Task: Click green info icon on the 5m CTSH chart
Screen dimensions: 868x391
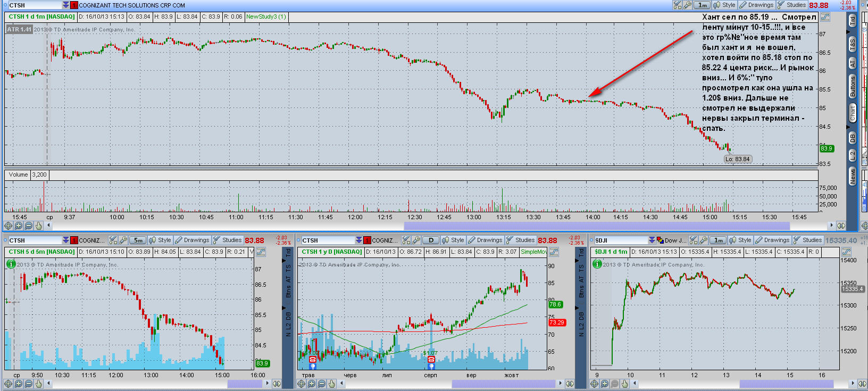Action: 11,264
